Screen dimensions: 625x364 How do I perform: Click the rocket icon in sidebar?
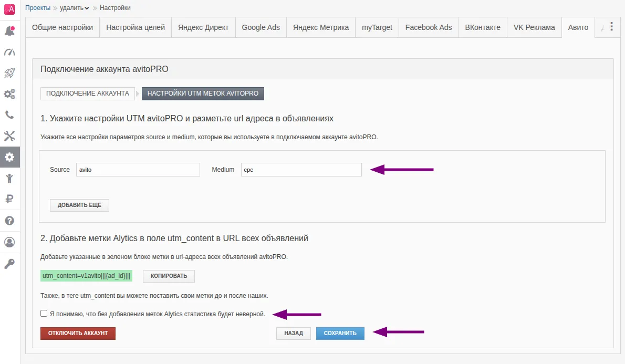[x=9, y=73]
